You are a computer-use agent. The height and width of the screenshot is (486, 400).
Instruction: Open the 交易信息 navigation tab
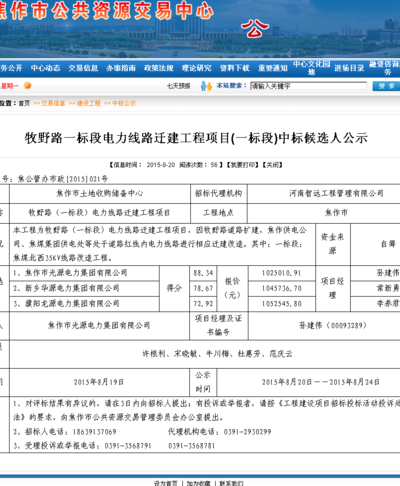point(83,68)
